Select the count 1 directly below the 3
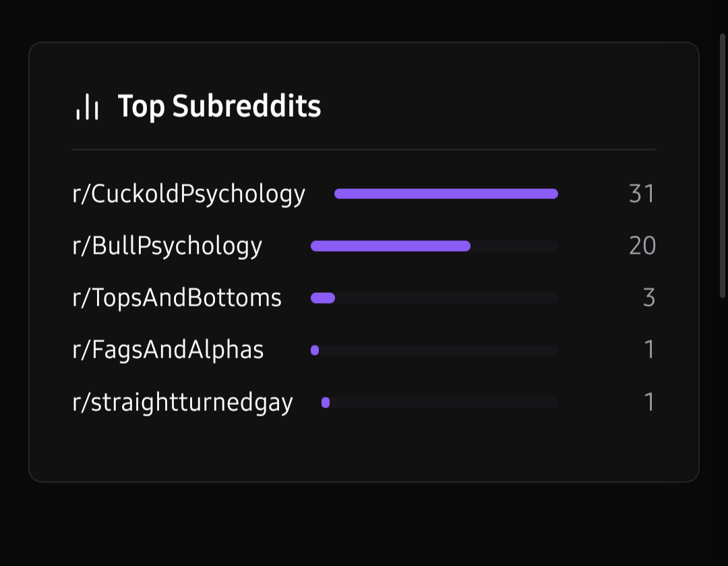 [649, 350]
